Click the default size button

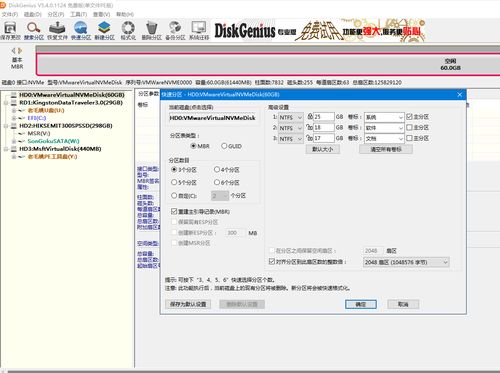(x=323, y=149)
